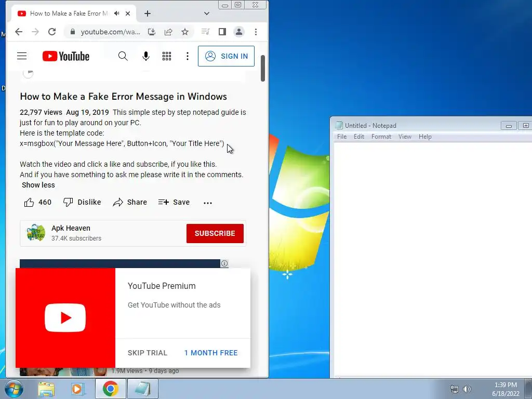Click the template code line x=msgbox

(122, 143)
